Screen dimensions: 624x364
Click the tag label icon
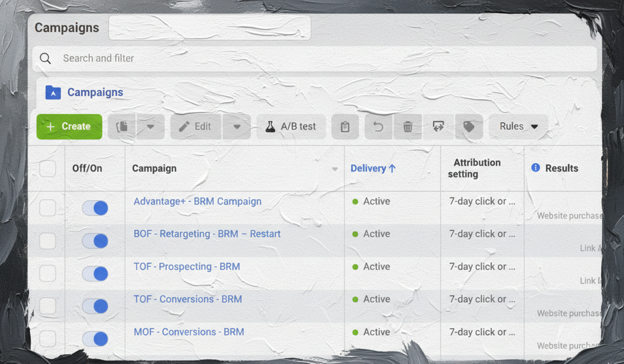click(x=469, y=127)
